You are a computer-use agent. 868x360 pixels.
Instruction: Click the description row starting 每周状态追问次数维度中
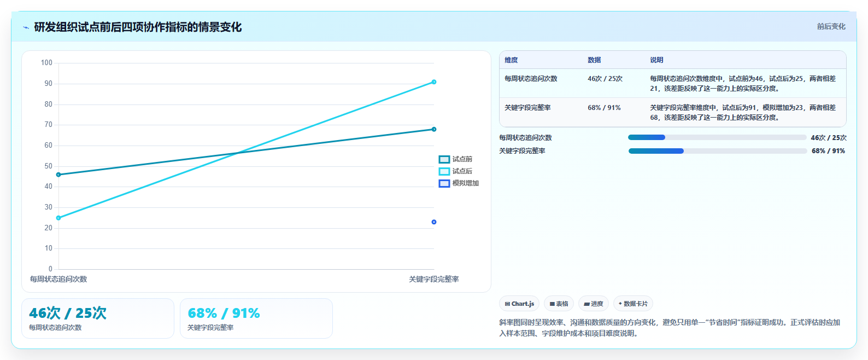coord(743,83)
